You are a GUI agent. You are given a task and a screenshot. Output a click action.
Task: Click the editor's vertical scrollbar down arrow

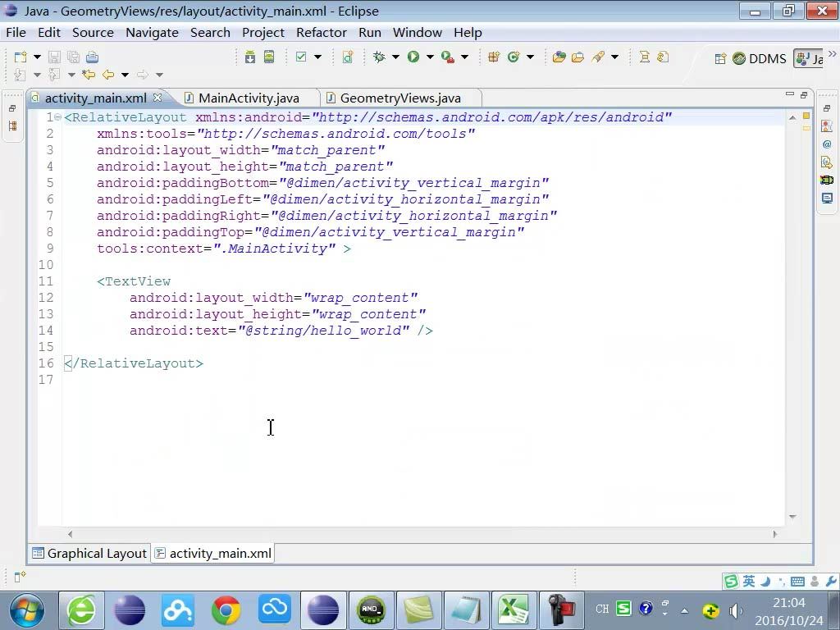(792, 517)
